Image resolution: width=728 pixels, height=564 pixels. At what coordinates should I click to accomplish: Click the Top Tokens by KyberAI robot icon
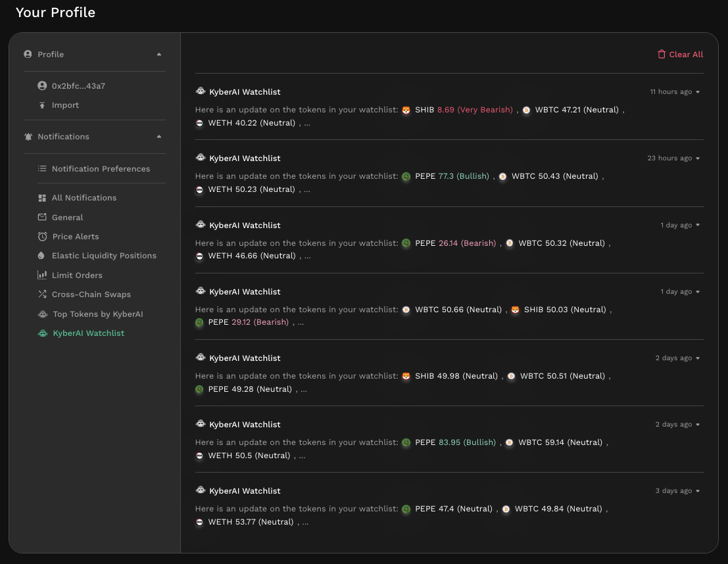point(43,314)
